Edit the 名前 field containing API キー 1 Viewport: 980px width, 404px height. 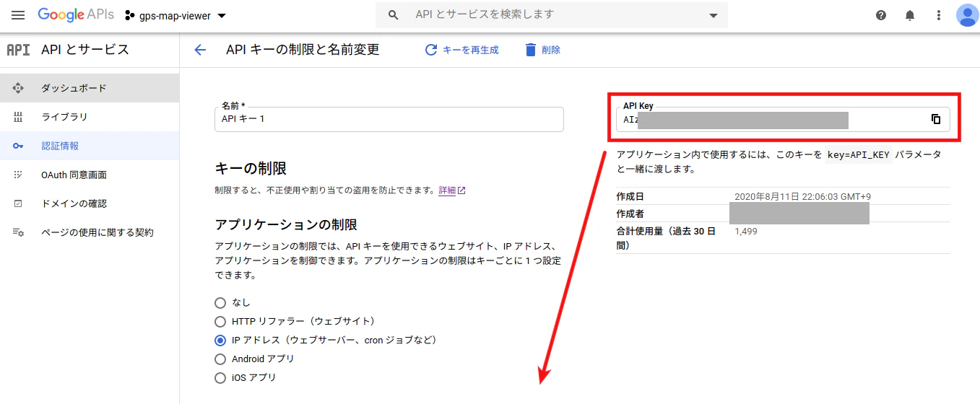pos(389,119)
